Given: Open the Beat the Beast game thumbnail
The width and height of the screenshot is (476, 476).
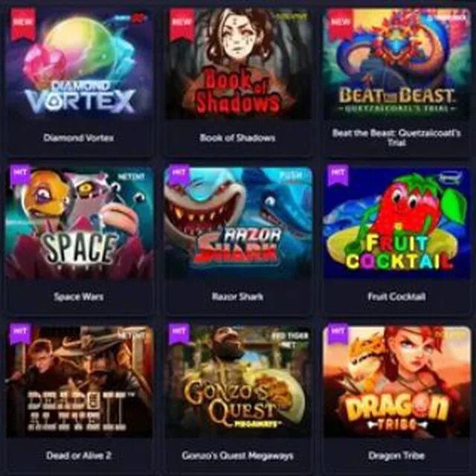Looking at the screenshot, I should [x=397, y=64].
